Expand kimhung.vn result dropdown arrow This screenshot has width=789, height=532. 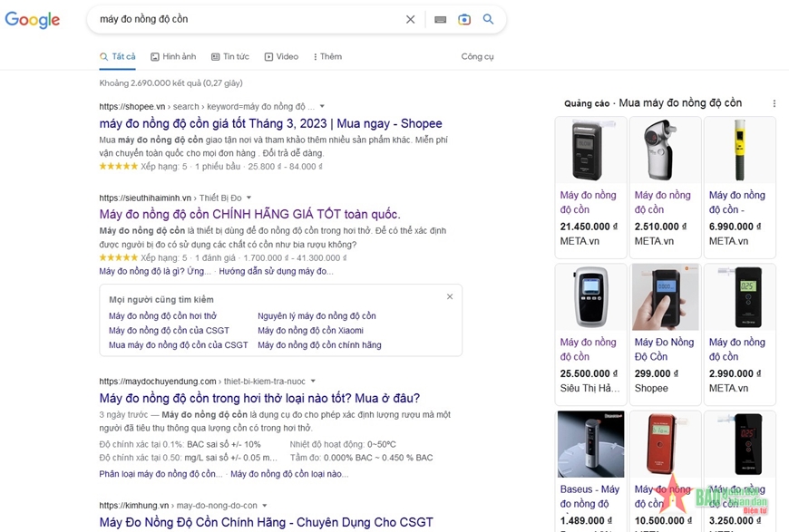pyautogui.click(x=265, y=506)
